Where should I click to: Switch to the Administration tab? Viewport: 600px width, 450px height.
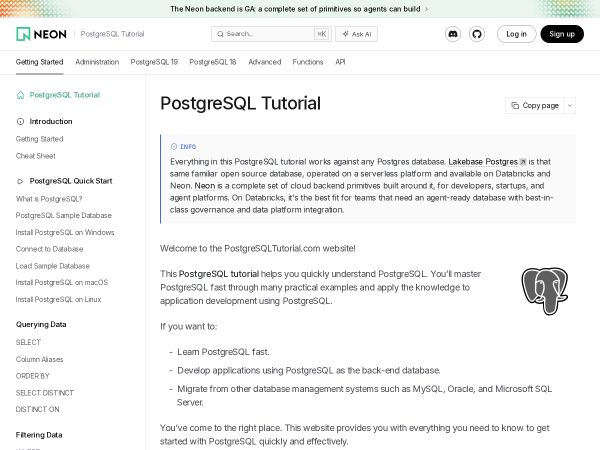click(97, 62)
